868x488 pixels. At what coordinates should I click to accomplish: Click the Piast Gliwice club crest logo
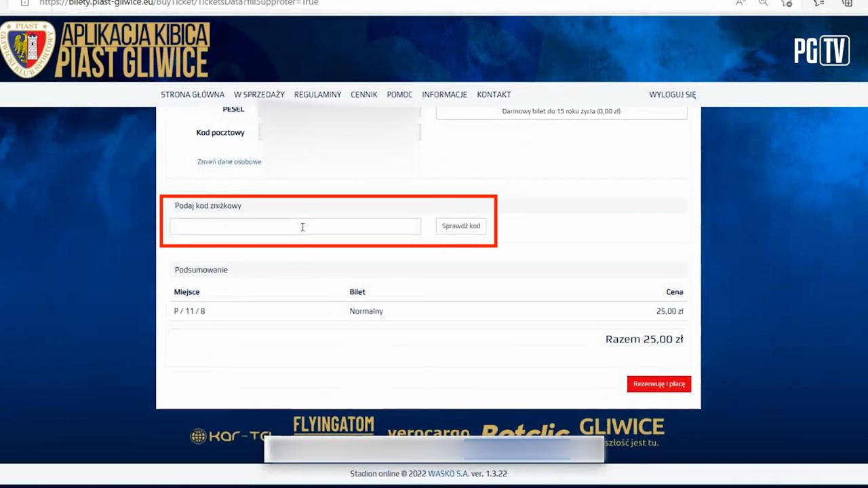tap(27, 49)
